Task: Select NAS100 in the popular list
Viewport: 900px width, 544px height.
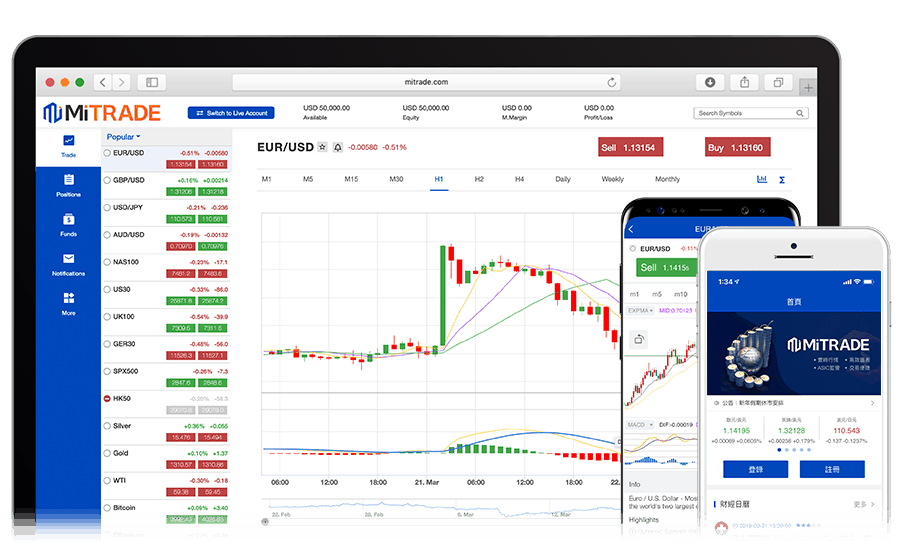Action: click(x=166, y=267)
